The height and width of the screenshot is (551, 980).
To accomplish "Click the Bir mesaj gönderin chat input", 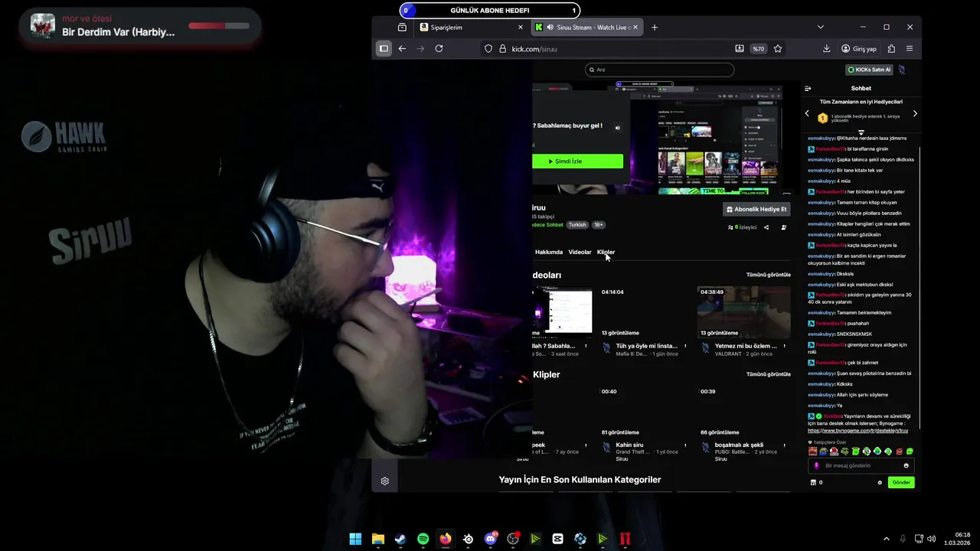I will coord(861,465).
